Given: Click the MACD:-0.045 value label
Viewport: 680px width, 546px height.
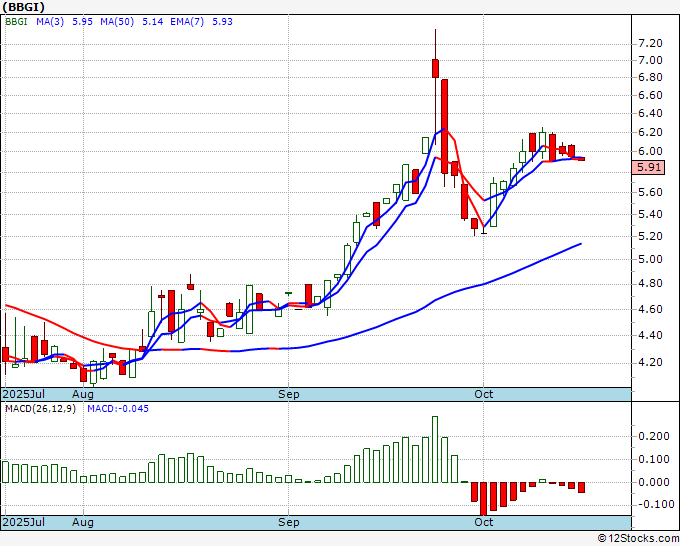Looking at the screenshot, I should [x=118, y=409].
